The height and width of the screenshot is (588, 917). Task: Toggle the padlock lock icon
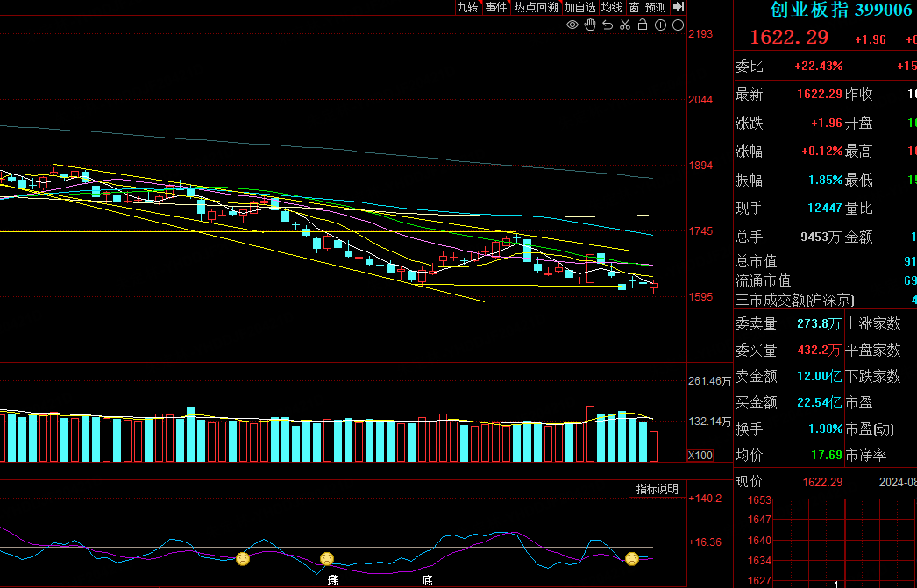point(642,25)
